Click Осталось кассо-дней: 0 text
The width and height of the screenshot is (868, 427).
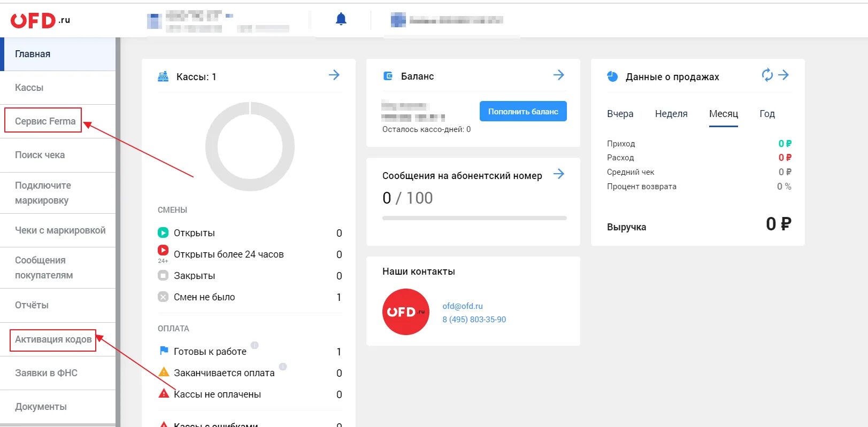(x=426, y=129)
